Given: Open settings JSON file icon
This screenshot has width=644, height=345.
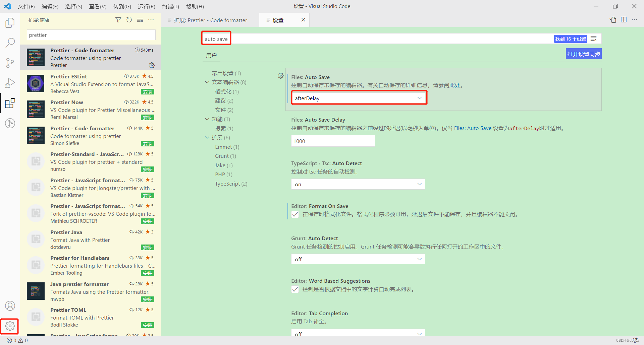Looking at the screenshot, I should click(613, 20).
